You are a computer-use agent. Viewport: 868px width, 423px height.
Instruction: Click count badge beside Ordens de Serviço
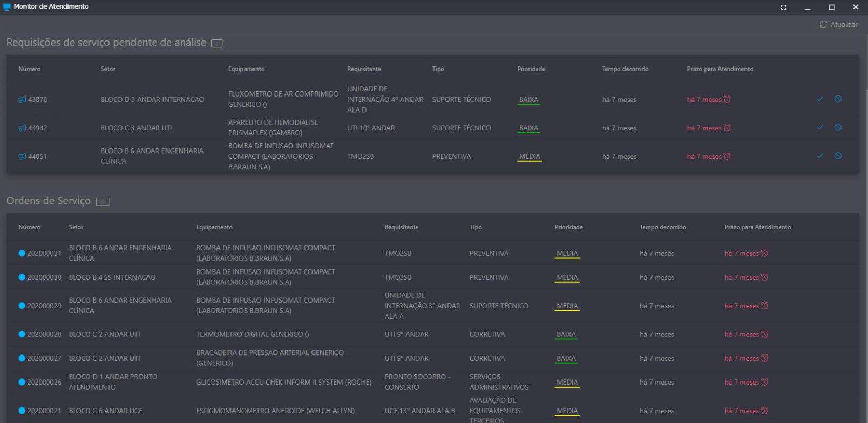point(103,201)
